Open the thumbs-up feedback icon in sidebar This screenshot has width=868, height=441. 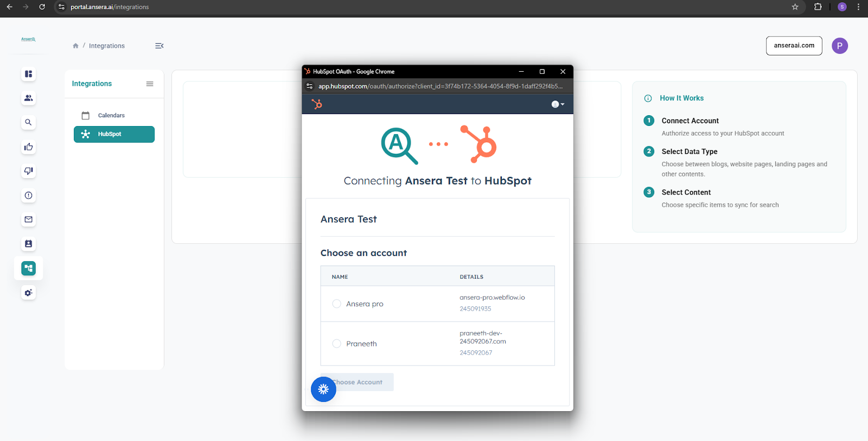point(29,147)
